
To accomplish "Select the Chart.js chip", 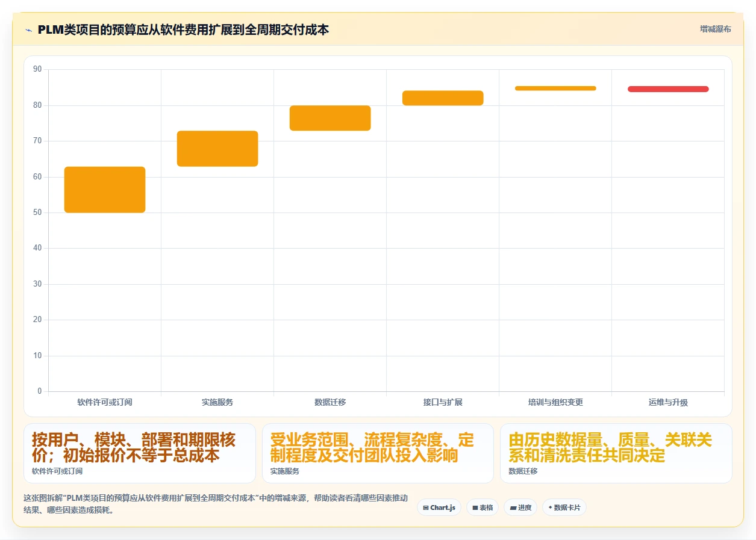I will coord(439,507).
